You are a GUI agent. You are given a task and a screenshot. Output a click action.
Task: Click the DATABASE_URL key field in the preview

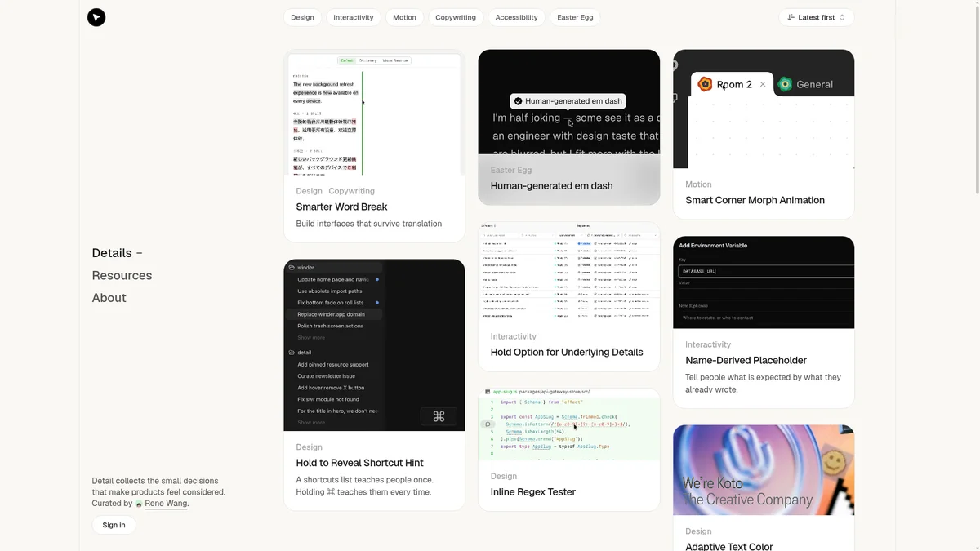click(766, 271)
